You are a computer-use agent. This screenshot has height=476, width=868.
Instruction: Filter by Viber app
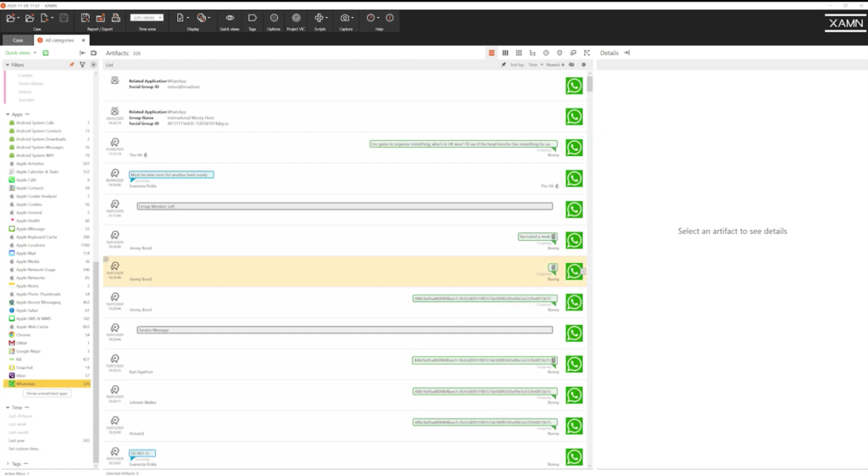coord(48,376)
